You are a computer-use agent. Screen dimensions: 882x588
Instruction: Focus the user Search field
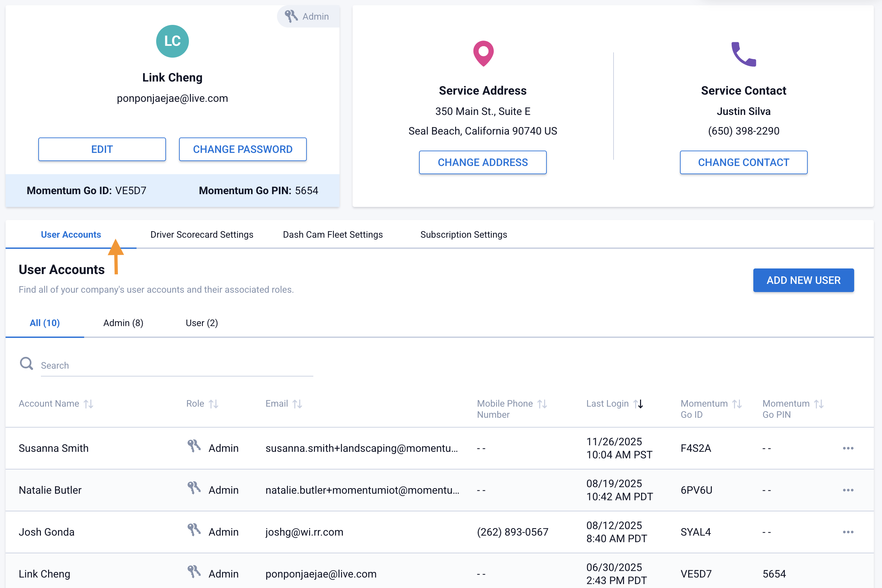(x=176, y=366)
